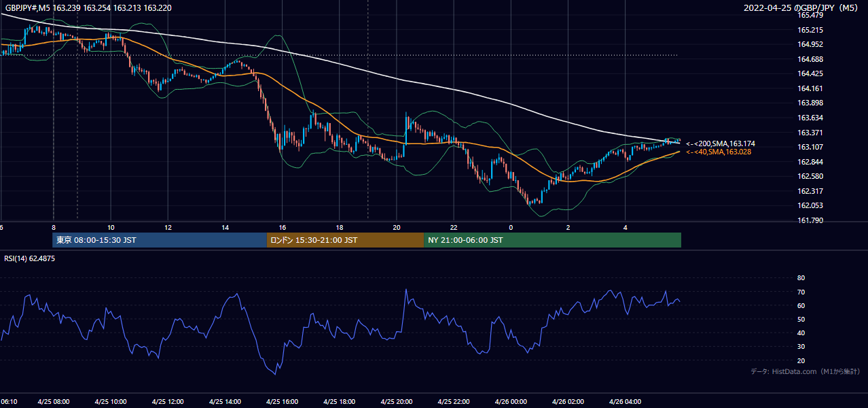Click the 4/26 04:00 time axis label
The height and width of the screenshot is (408, 868).
[625, 401]
